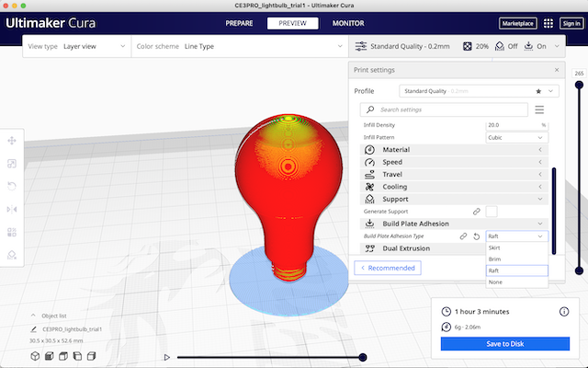This screenshot has width=588, height=368.
Task: Choose None adhesion option
Action: pos(516,282)
